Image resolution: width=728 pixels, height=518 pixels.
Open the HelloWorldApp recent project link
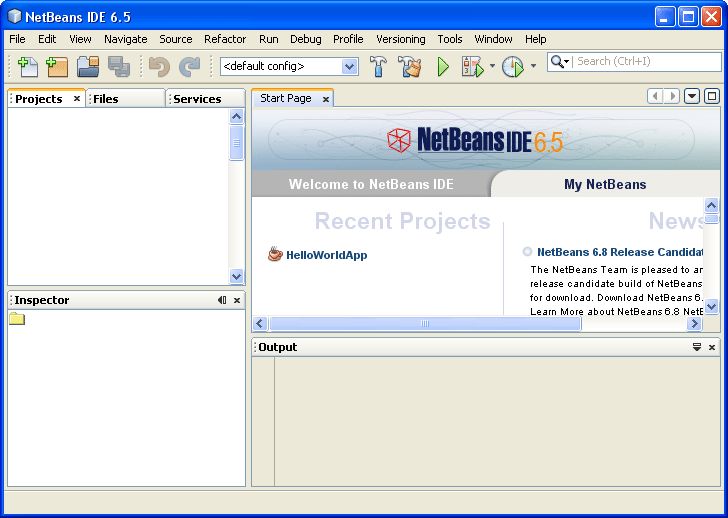point(326,255)
